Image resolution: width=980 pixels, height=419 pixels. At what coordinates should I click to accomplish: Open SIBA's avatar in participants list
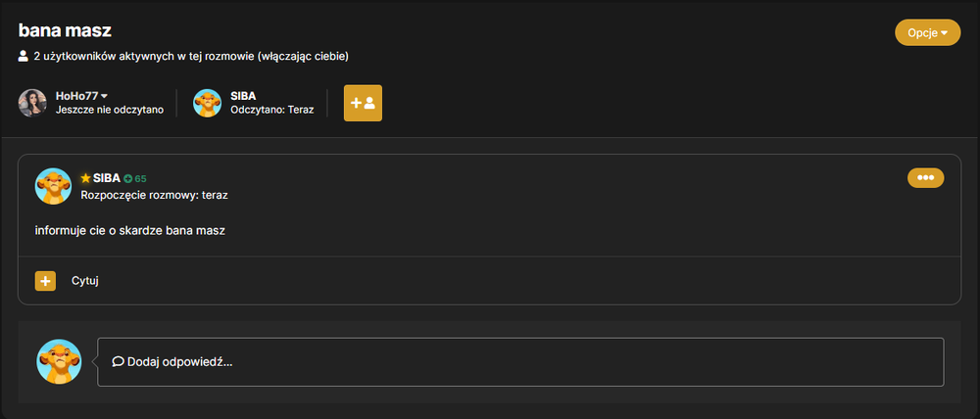tap(208, 103)
